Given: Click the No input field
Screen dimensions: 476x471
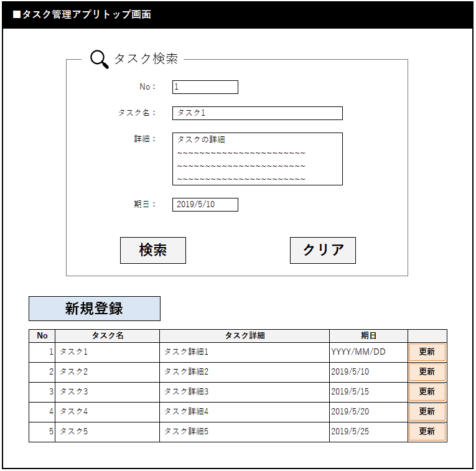Looking at the screenshot, I should (205, 87).
